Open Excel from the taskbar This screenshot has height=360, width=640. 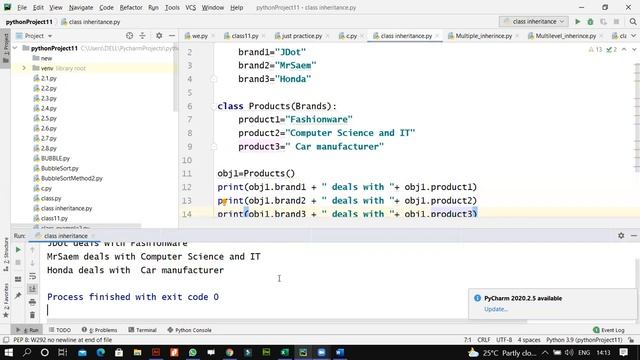tap(284, 352)
